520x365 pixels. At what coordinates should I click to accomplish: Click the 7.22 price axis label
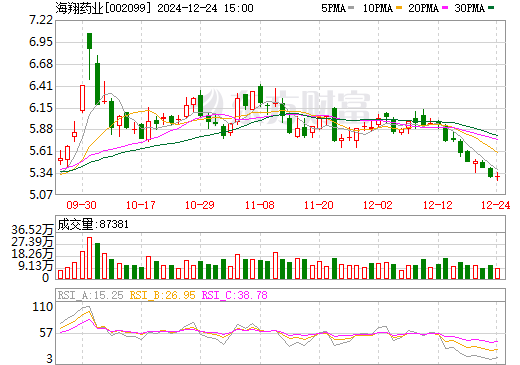coord(41,20)
